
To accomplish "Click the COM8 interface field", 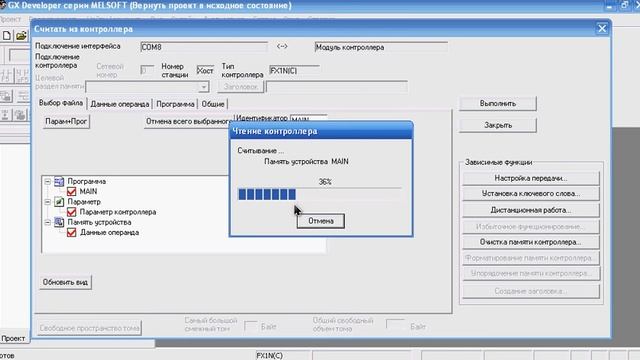I will point(204,47).
